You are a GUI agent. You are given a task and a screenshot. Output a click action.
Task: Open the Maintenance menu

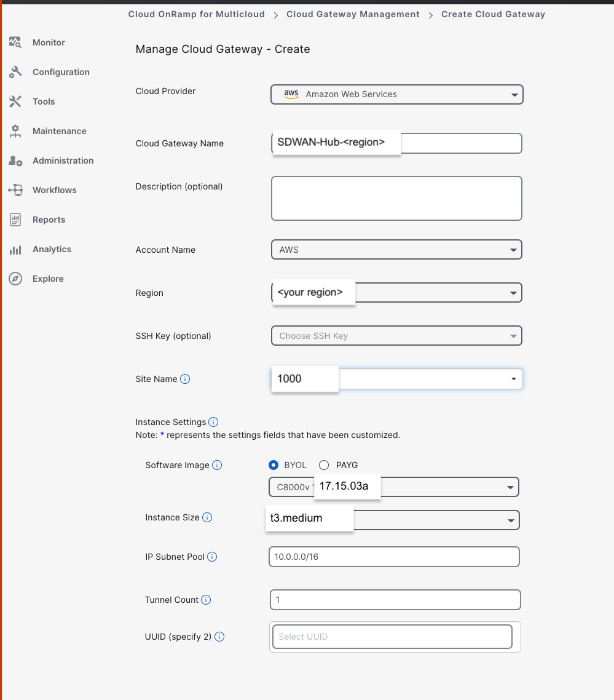(60, 131)
